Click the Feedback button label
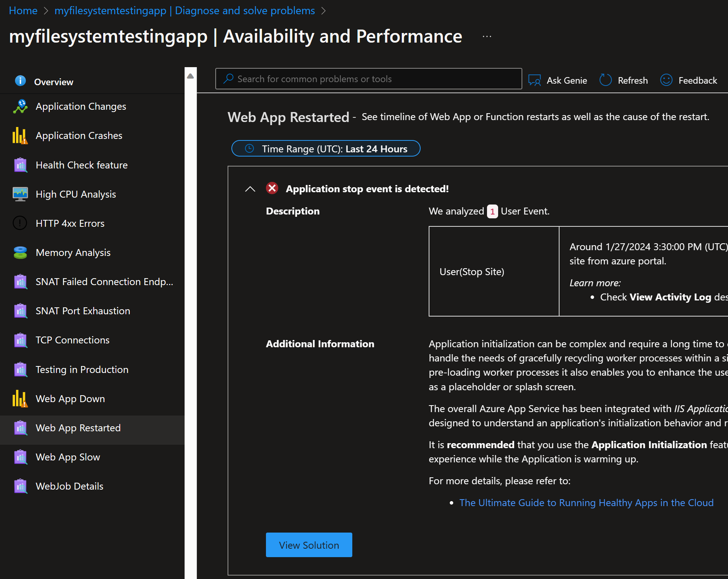The image size is (728, 579). coord(698,81)
